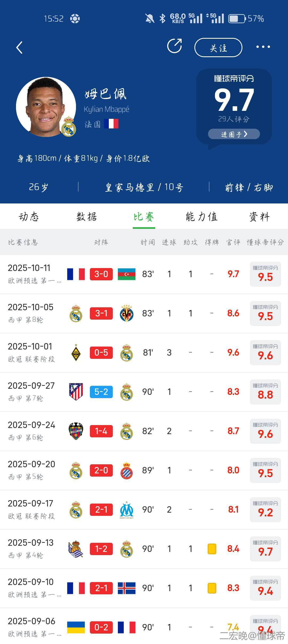The width and height of the screenshot is (288, 644).
Task: Switch to the 动态 tab
Action: pyautogui.click(x=29, y=217)
